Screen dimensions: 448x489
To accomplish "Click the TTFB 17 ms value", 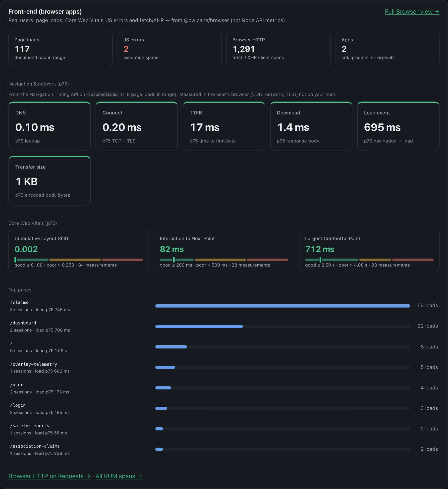I will pyautogui.click(x=205, y=127).
